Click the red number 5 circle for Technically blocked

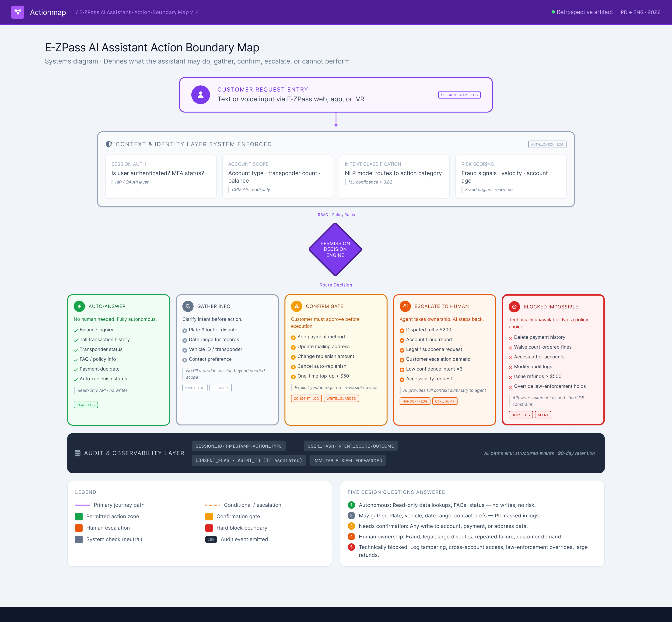(351, 547)
